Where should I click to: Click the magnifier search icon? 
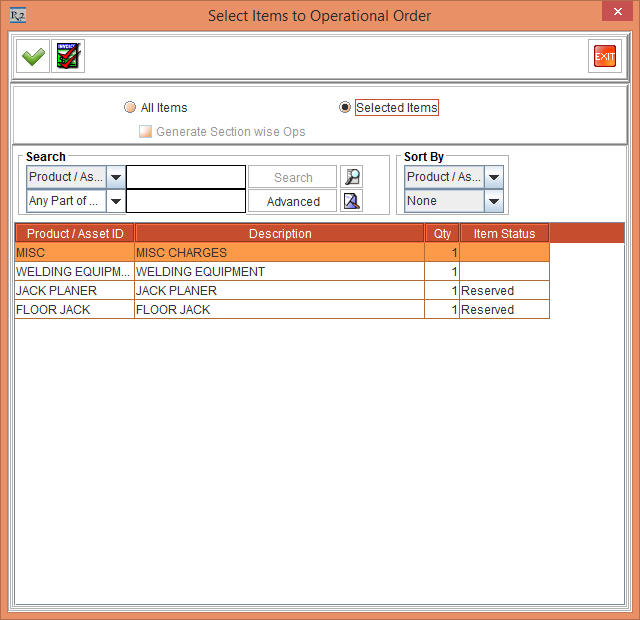351,177
